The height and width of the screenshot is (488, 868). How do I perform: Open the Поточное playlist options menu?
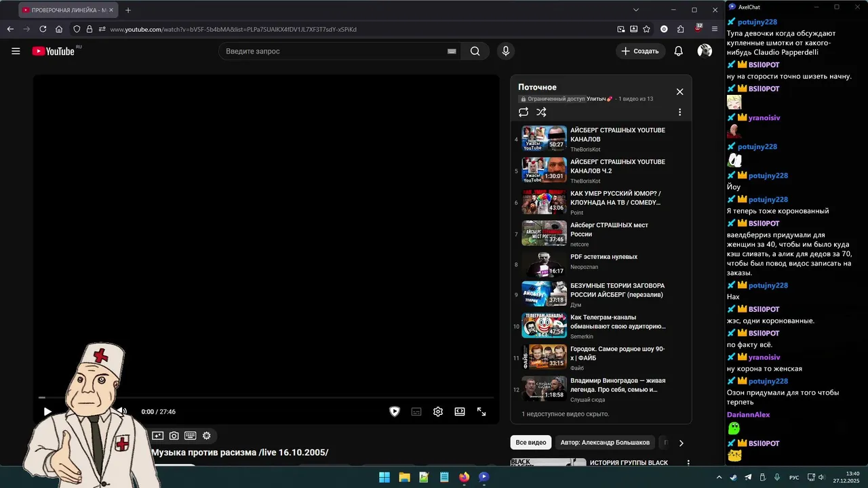tap(679, 113)
